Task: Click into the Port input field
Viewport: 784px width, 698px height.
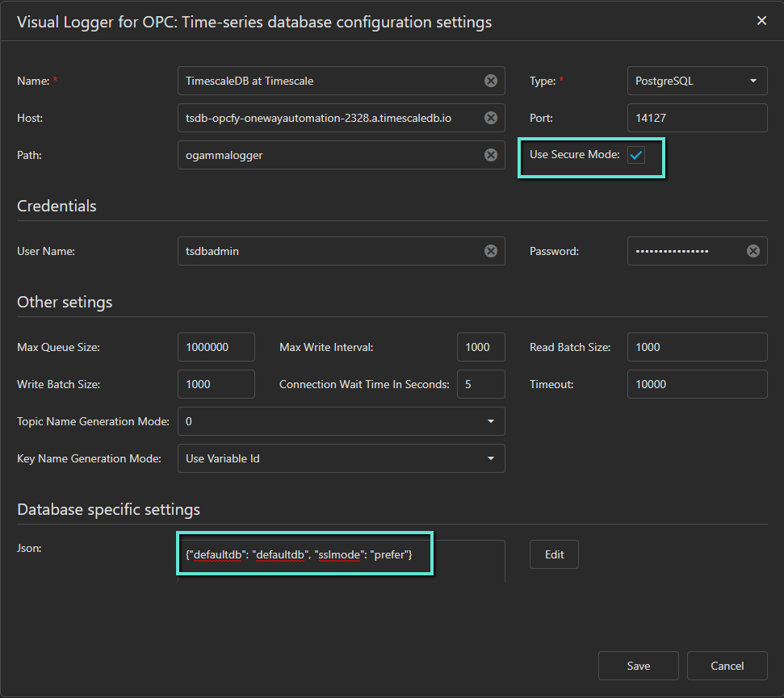Action: point(696,118)
